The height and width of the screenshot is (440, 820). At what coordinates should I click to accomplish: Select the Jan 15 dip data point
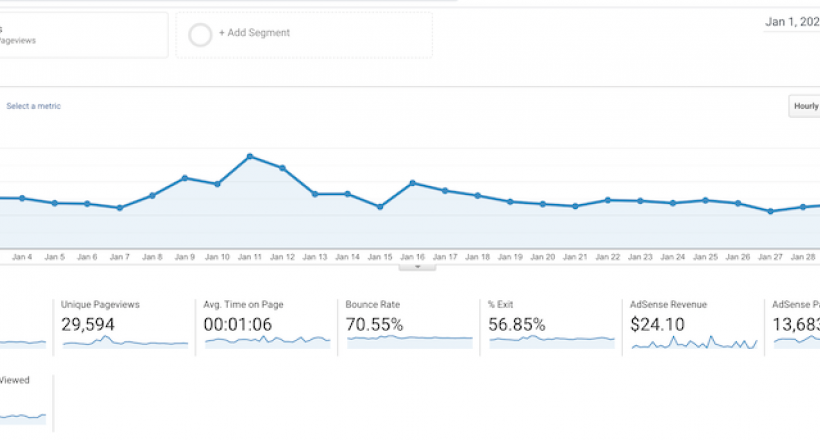380,207
